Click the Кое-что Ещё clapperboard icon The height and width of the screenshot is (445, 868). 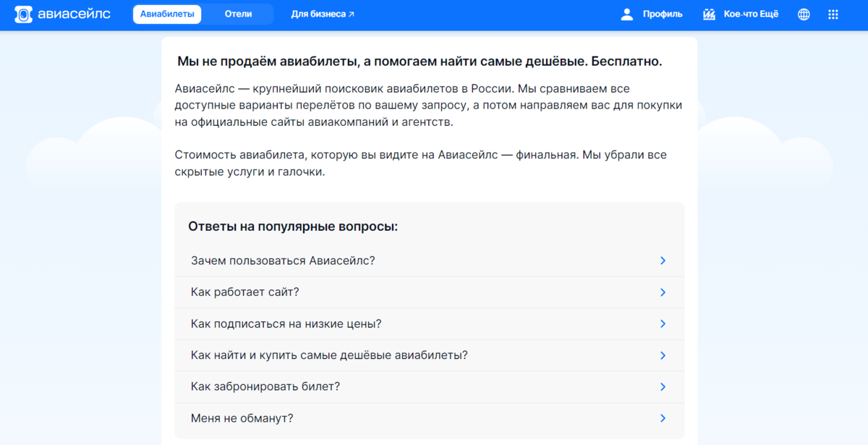(x=709, y=14)
